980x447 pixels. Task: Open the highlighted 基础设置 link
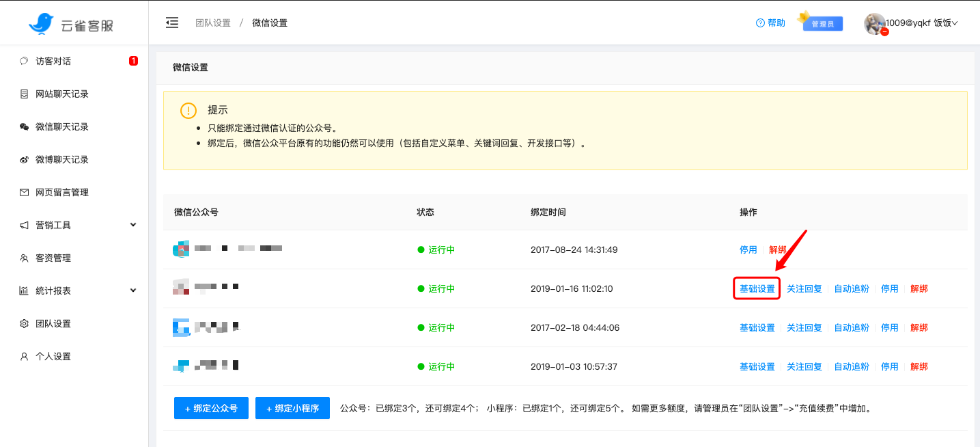pos(756,288)
